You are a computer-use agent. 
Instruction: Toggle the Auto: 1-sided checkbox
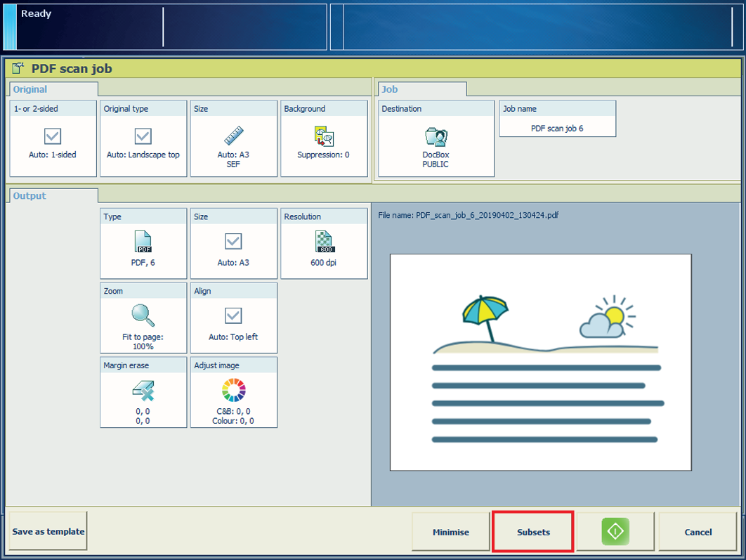point(53,136)
